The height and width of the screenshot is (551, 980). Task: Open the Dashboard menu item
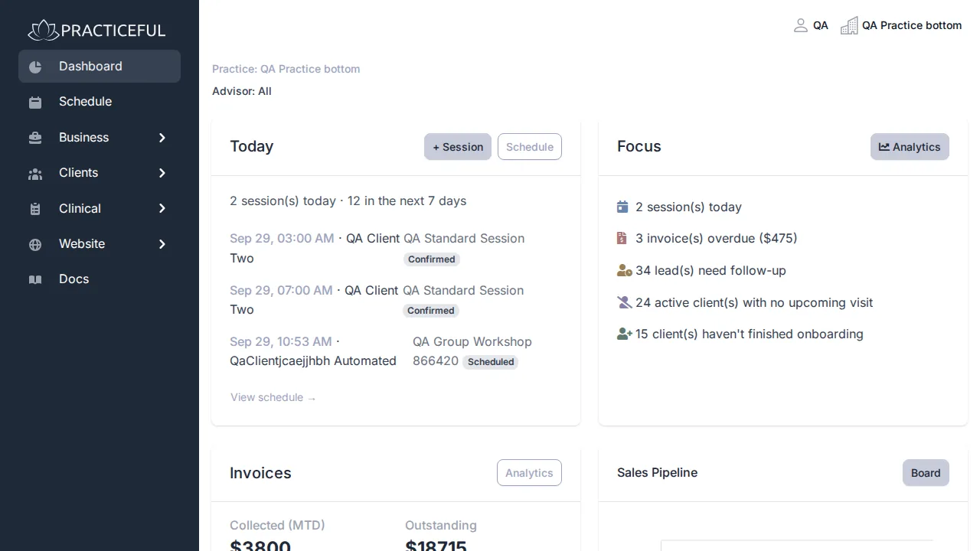pyautogui.click(x=100, y=67)
